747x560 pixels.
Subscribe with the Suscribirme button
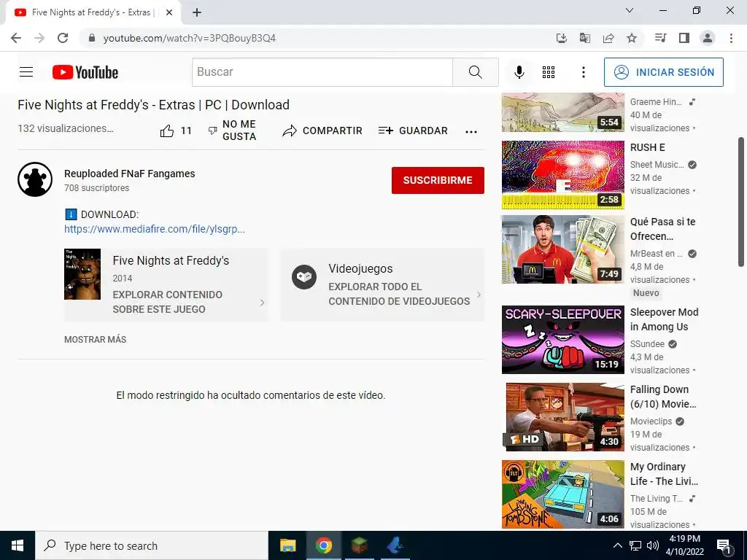pyautogui.click(x=438, y=180)
